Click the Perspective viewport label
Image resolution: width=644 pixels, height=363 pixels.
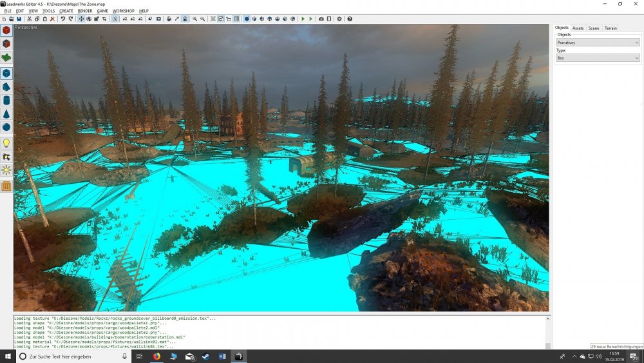(x=26, y=28)
